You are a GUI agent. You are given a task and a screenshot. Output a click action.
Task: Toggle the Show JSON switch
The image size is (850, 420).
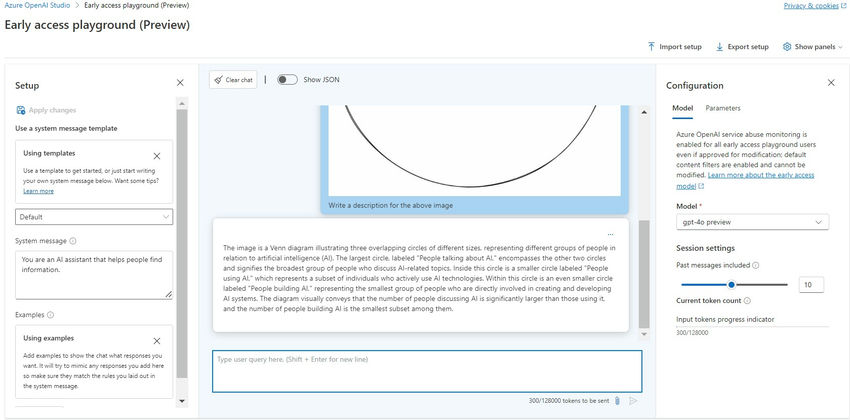click(287, 80)
